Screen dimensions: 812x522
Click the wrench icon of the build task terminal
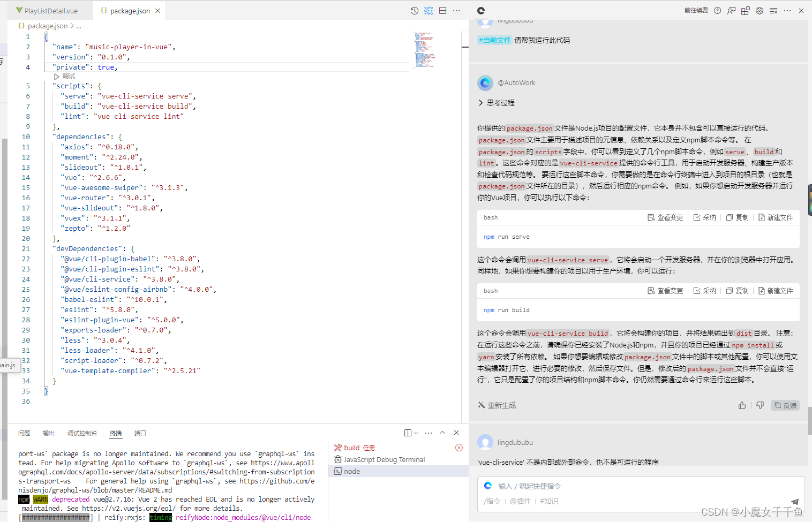(x=338, y=448)
